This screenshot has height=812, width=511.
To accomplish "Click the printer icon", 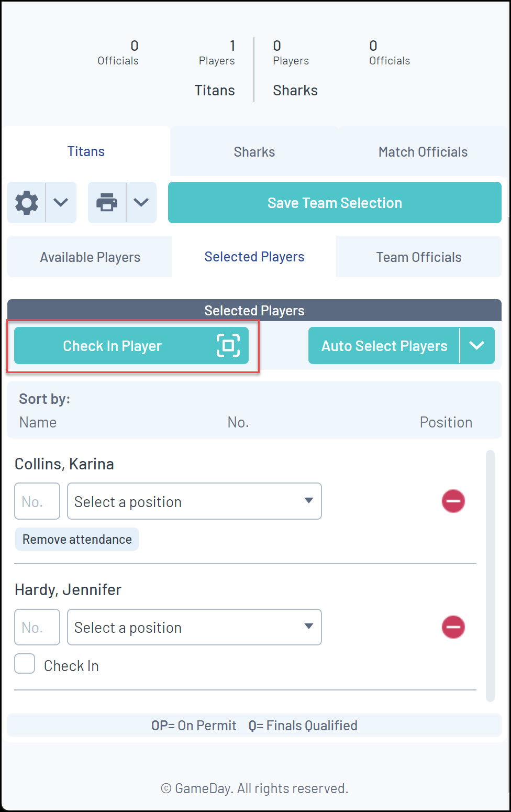I will tap(107, 203).
